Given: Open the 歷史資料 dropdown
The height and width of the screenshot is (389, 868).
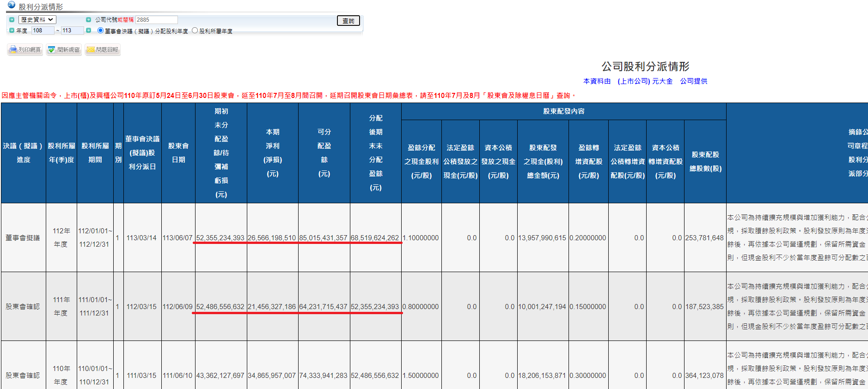Looking at the screenshot, I should coord(37,20).
